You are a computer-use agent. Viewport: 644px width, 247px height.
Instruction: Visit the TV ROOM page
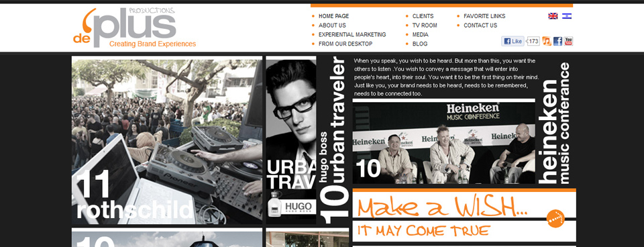(425, 26)
